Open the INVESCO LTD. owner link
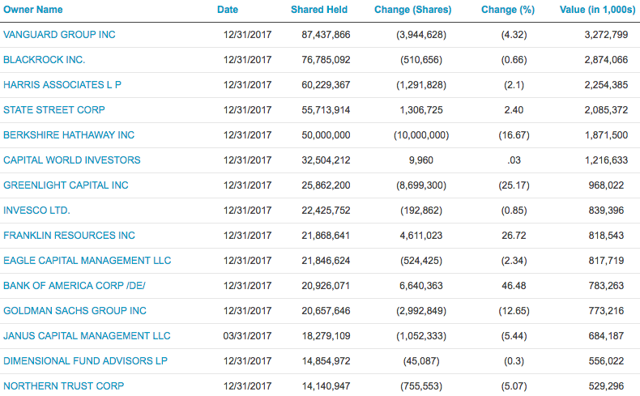This screenshot has height=396, width=640. coord(37,210)
